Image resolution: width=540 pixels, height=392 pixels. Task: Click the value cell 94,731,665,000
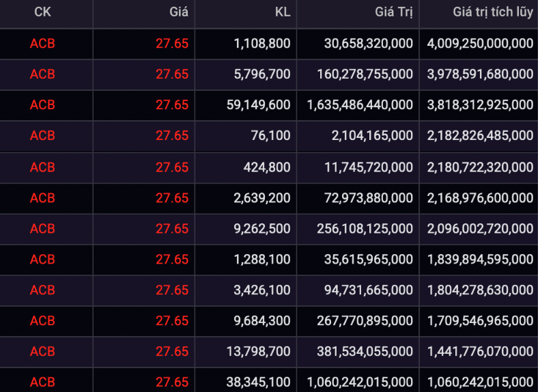(x=369, y=290)
